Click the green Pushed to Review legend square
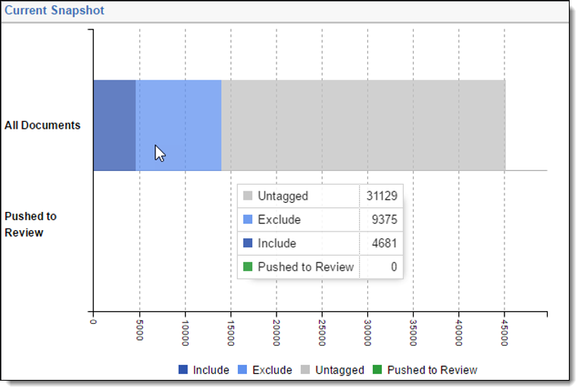The image size is (581, 392). [377, 370]
